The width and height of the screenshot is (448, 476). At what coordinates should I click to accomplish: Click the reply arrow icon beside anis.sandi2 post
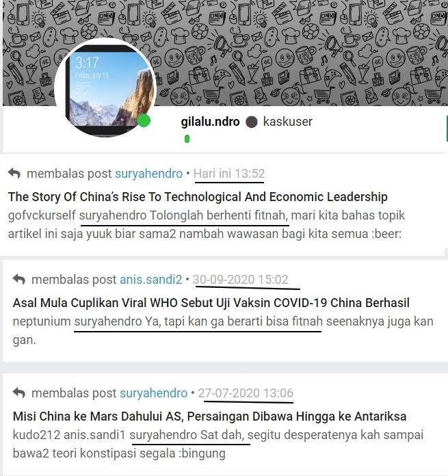pos(19,279)
